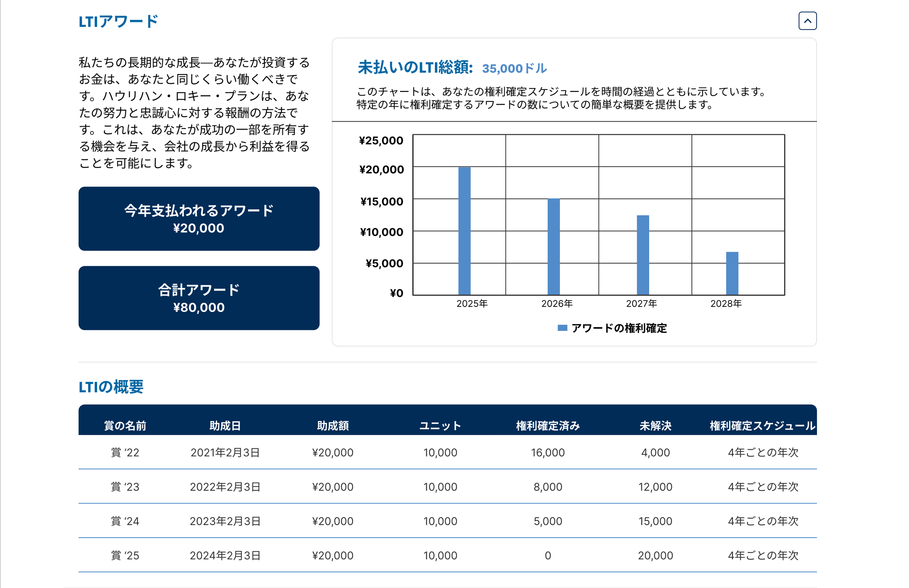Click the 2025年 bar in chart
Image resolution: width=909 pixels, height=588 pixels.
point(464,231)
